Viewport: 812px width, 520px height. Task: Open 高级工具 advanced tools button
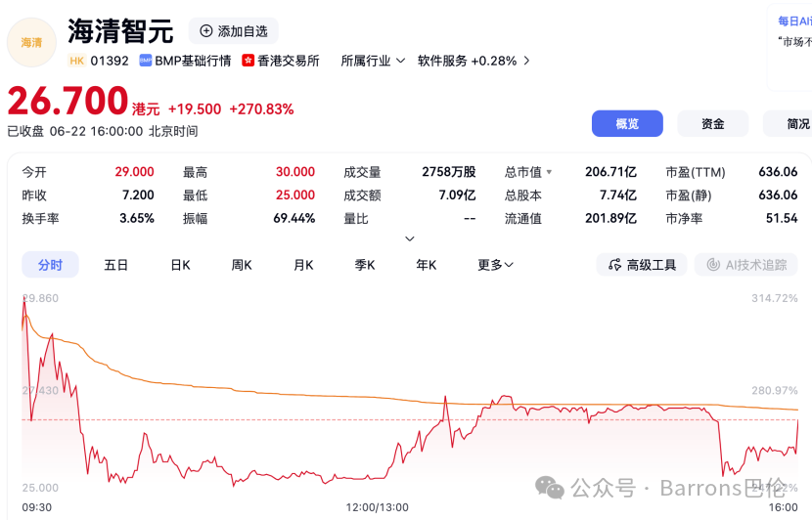pyautogui.click(x=642, y=265)
